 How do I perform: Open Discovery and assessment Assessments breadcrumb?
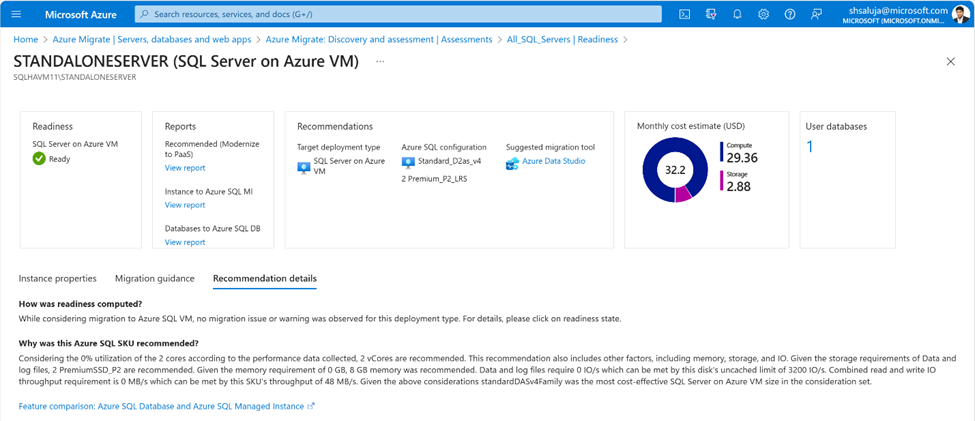point(379,39)
